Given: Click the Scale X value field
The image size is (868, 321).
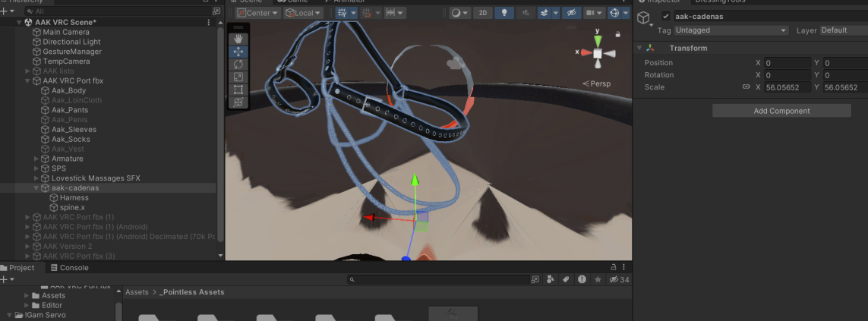Looking at the screenshot, I should pos(788,87).
